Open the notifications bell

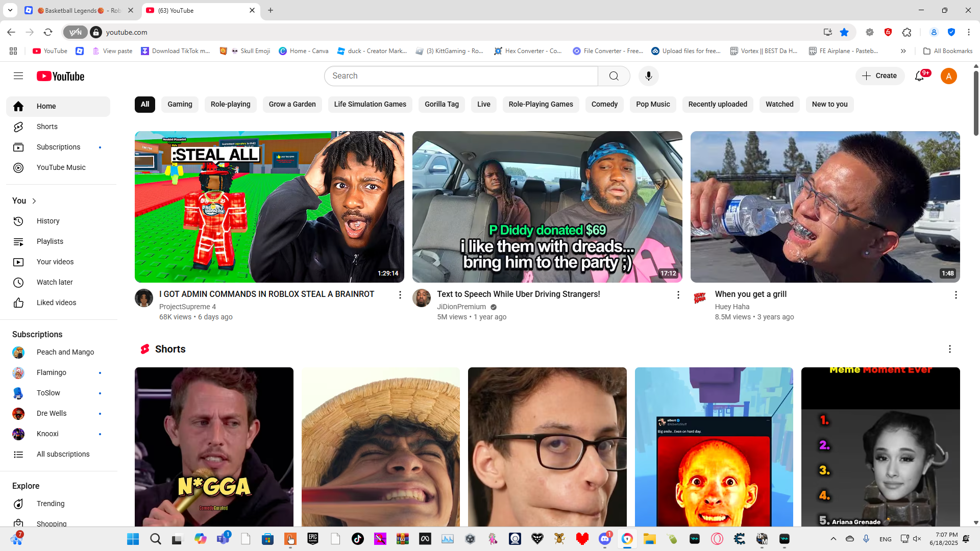(x=919, y=76)
